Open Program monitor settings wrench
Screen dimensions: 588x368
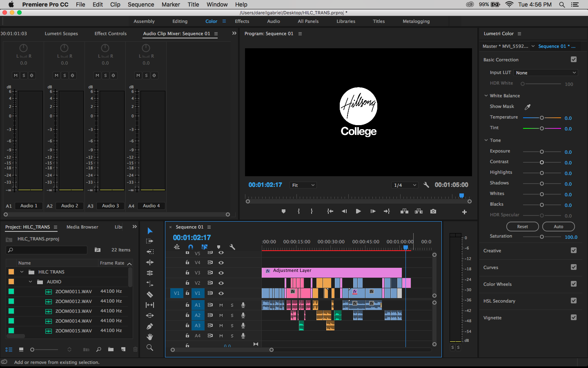(x=426, y=185)
